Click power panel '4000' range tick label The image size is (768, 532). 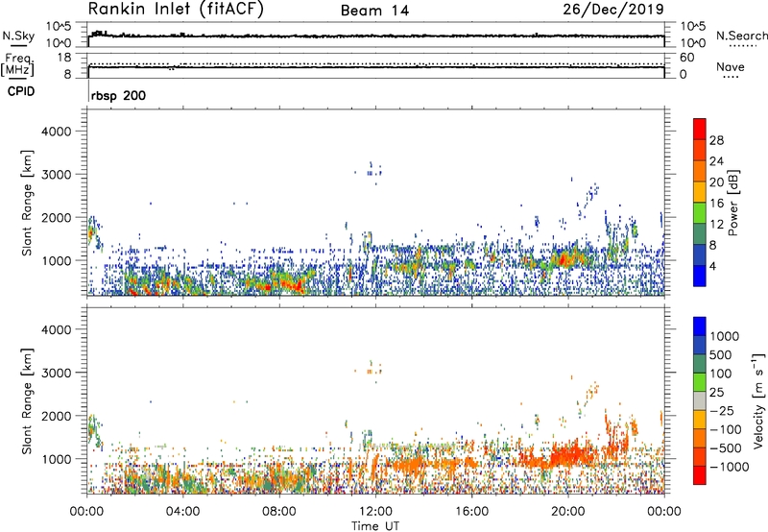point(57,132)
